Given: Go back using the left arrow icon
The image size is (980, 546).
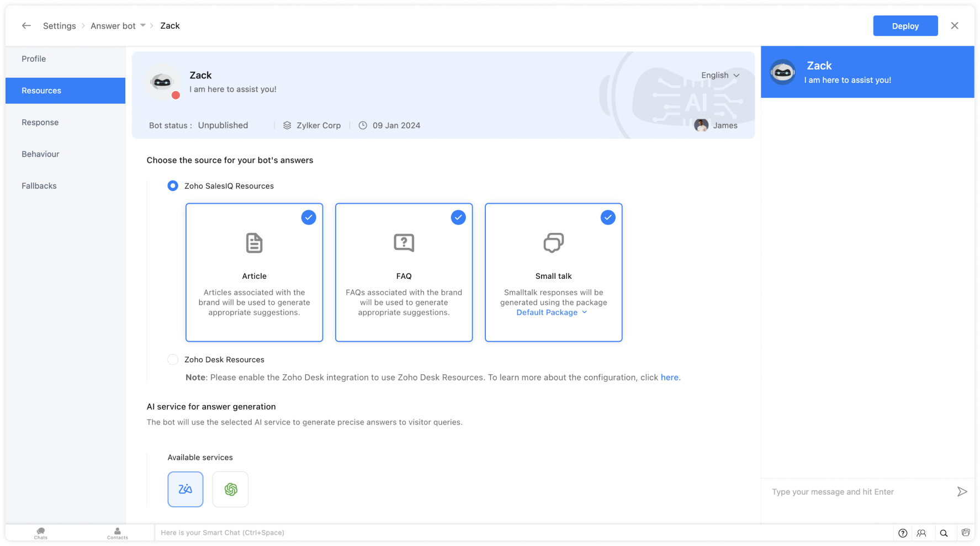Looking at the screenshot, I should [26, 26].
